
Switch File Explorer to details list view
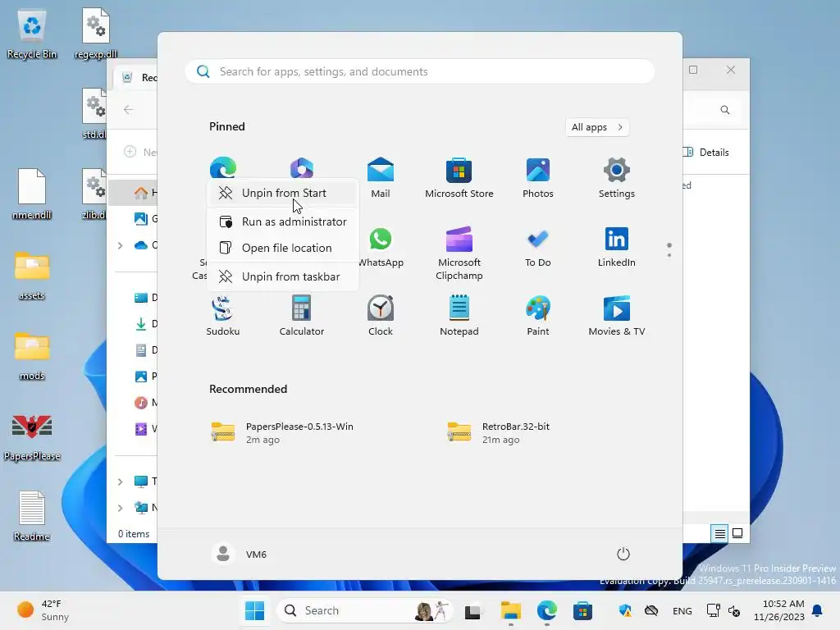click(x=719, y=533)
